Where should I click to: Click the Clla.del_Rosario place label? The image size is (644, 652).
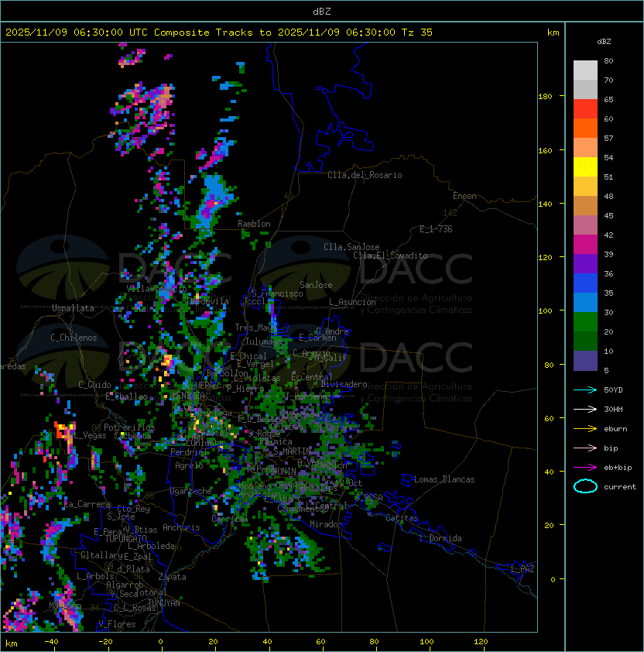click(x=365, y=175)
